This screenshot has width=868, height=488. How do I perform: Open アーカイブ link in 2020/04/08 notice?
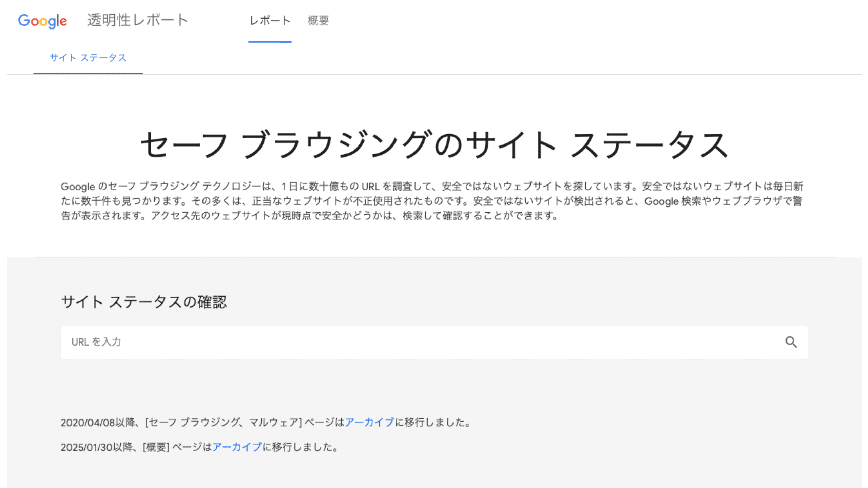click(369, 423)
